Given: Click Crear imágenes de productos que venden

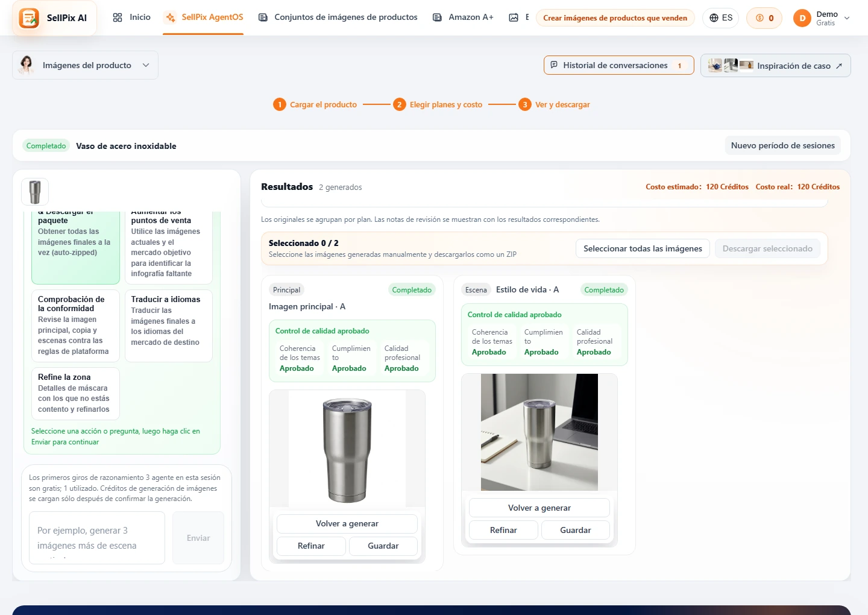Looking at the screenshot, I should click(615, 18).
